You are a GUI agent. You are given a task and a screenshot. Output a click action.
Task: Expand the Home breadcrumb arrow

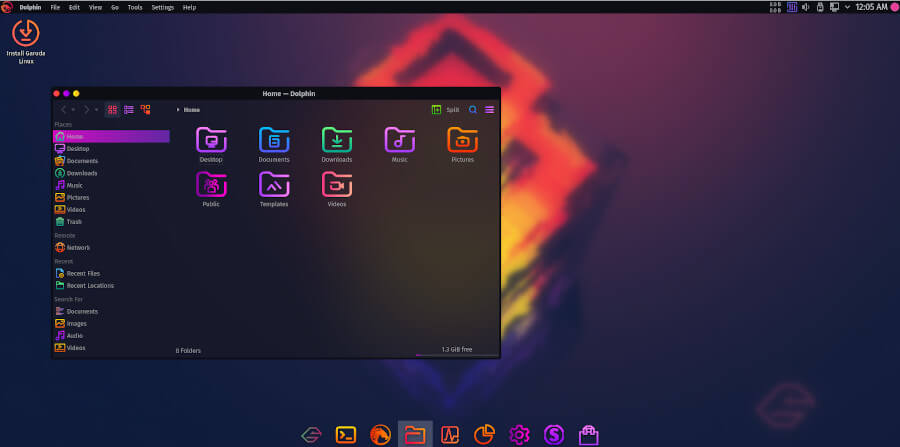178,109
